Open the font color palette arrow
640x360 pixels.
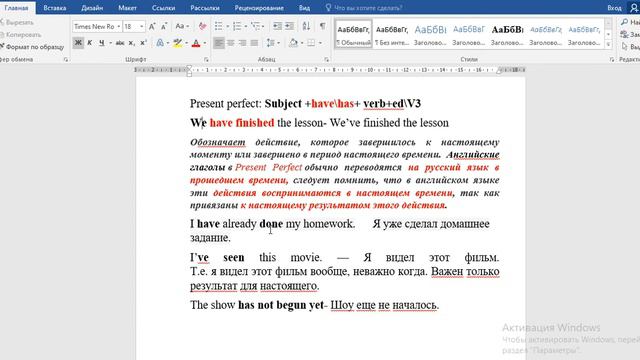coord(205,42)
